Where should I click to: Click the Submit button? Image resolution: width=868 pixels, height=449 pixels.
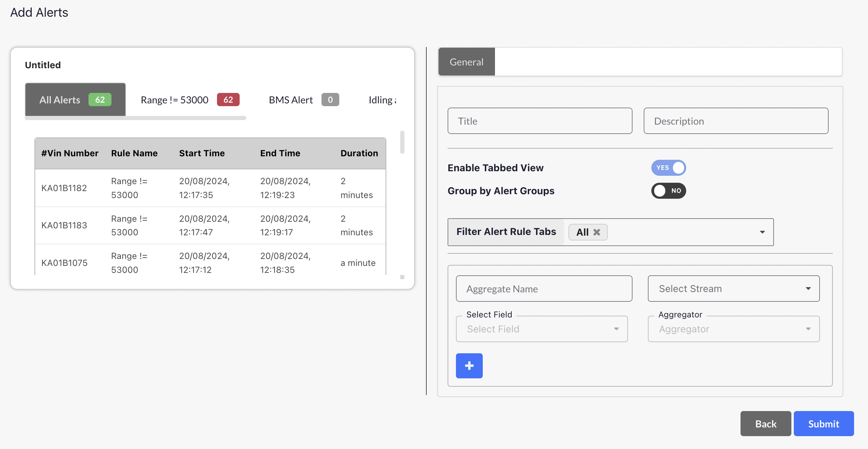point(823,424)
